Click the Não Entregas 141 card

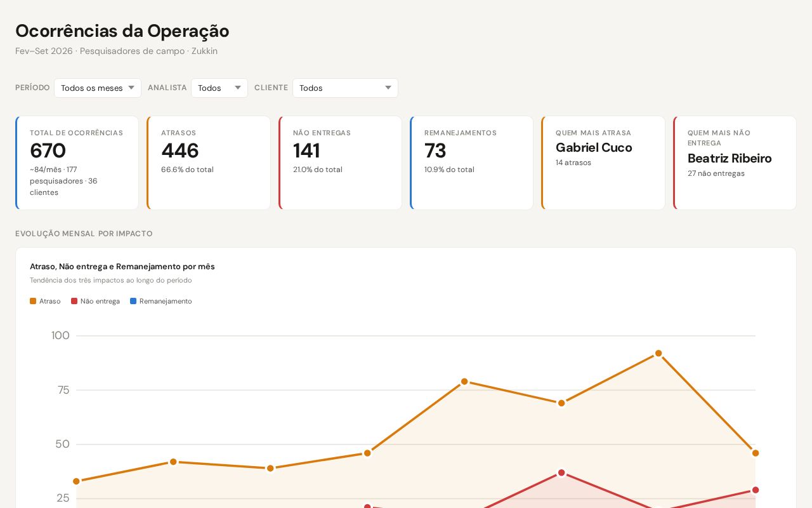(340, 163)
